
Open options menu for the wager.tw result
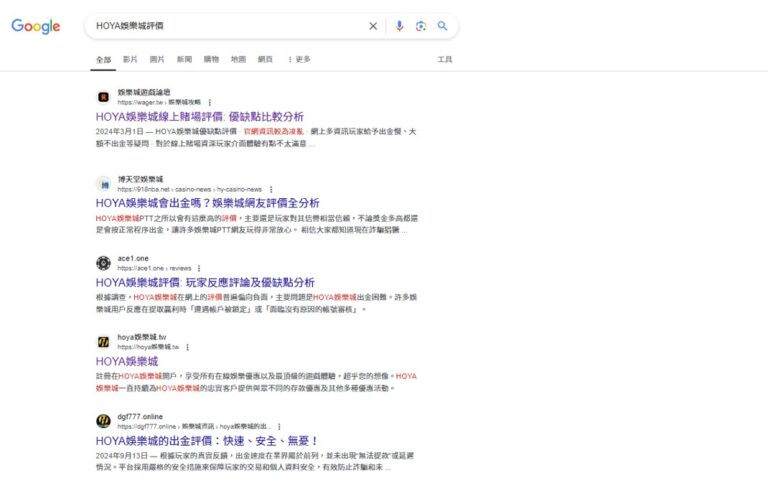click(x=210, y=102)
